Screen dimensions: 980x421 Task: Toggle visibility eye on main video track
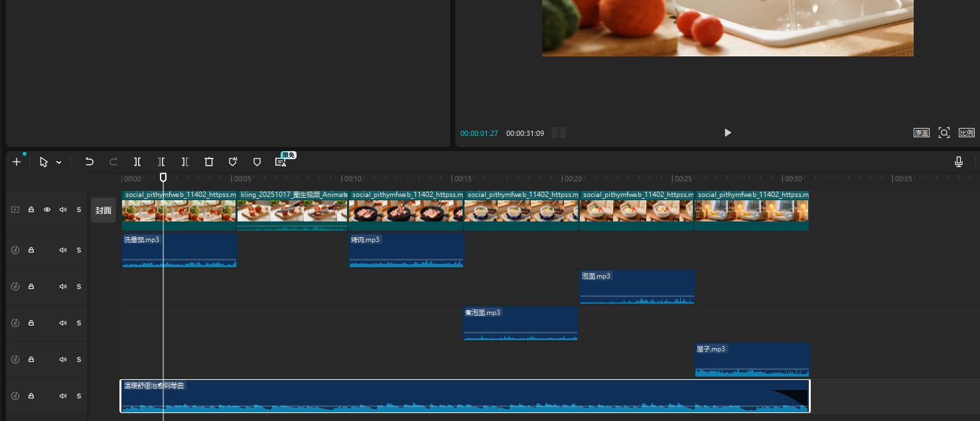[x=47, y=210]
